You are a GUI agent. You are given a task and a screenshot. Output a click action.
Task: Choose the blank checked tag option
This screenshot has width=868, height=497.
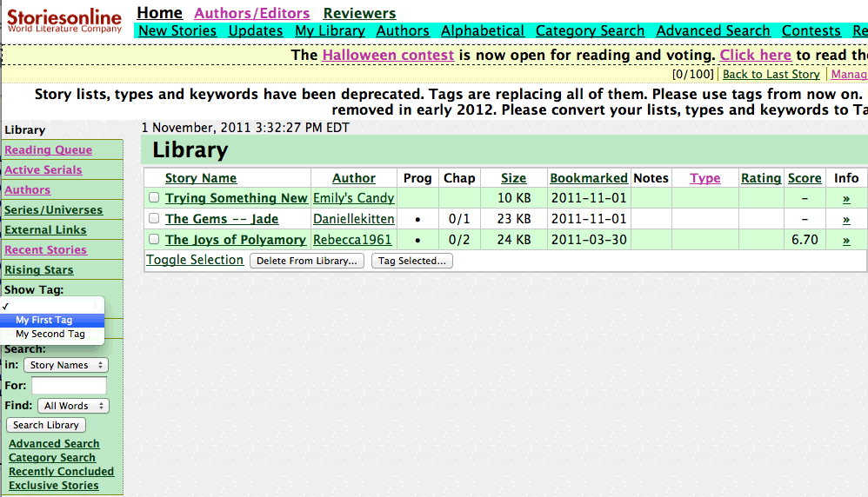coord(52,306)
